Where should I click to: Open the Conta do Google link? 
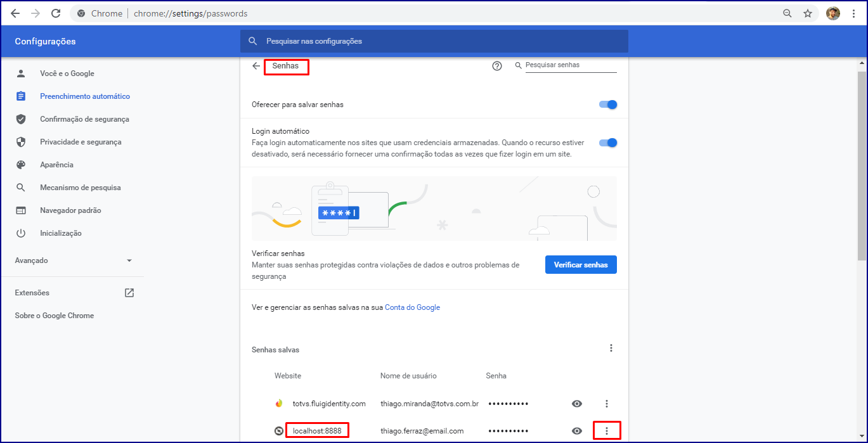point(412,307)
